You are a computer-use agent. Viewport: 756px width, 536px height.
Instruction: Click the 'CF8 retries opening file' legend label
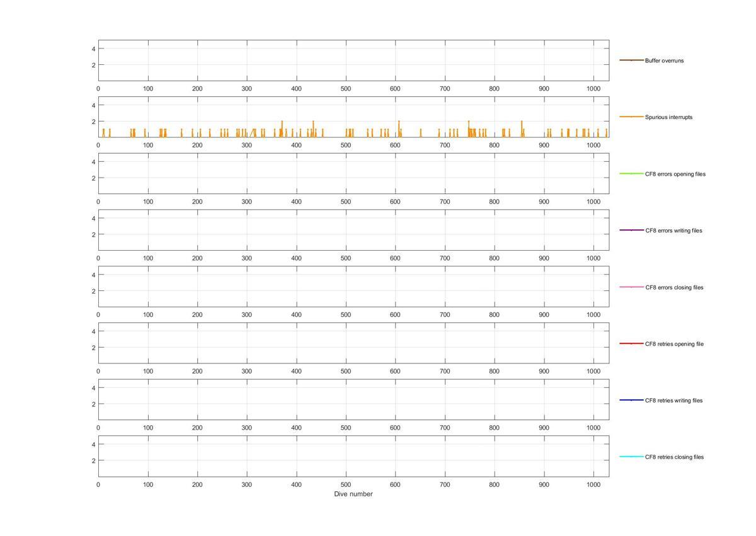[x=674, y=344]
